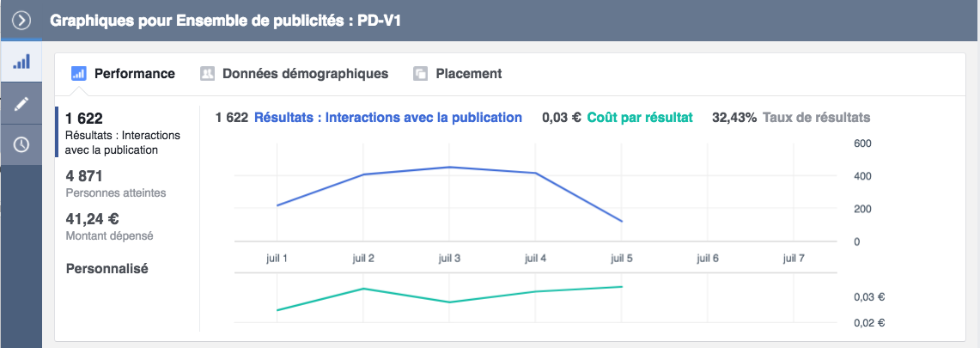Image resolution: width=980 pixels, height=348 pixels.
Task: Click the juil 5 point on green line
Action: 621,286
